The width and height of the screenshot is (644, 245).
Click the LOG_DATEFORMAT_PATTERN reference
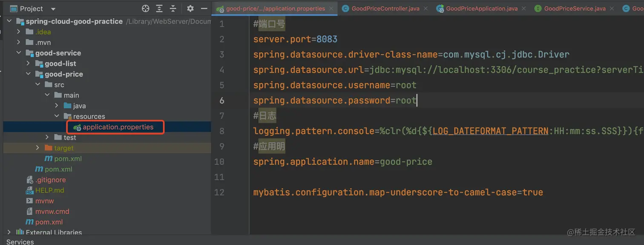[490, 131]
